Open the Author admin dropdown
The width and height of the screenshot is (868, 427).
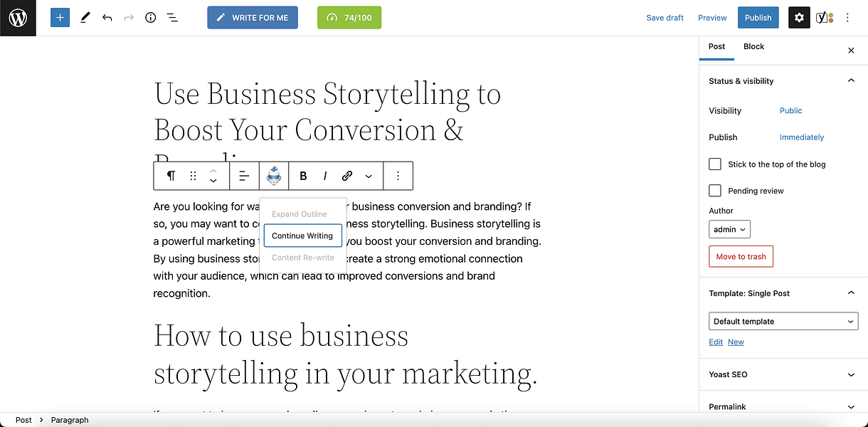click(729, 229)
